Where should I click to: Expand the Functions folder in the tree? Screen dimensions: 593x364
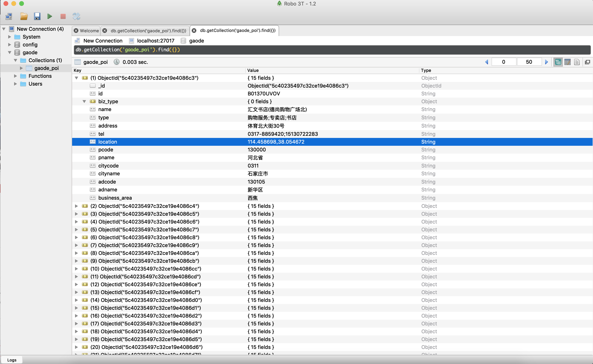tap(15, 76)
